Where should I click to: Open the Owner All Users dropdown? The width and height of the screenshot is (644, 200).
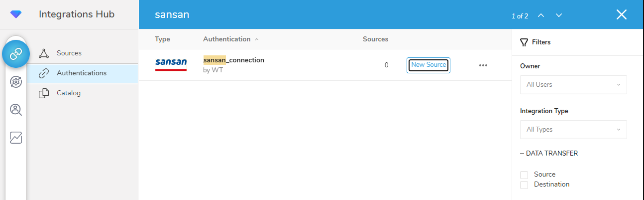pos(573,85)
